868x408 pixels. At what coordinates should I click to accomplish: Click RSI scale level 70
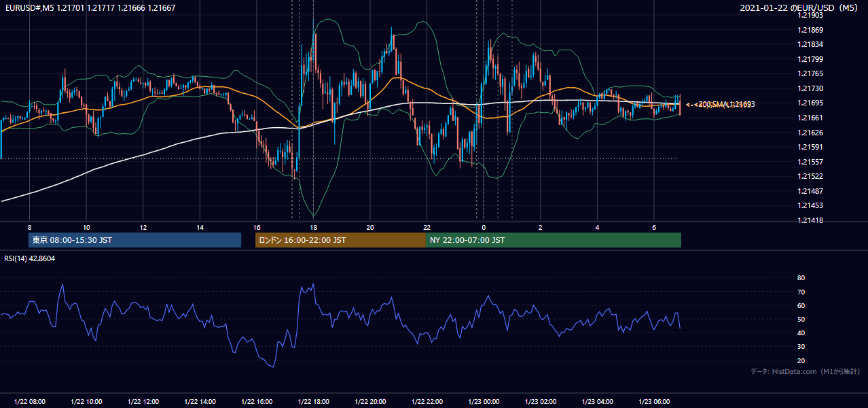(x=801, y=292)
